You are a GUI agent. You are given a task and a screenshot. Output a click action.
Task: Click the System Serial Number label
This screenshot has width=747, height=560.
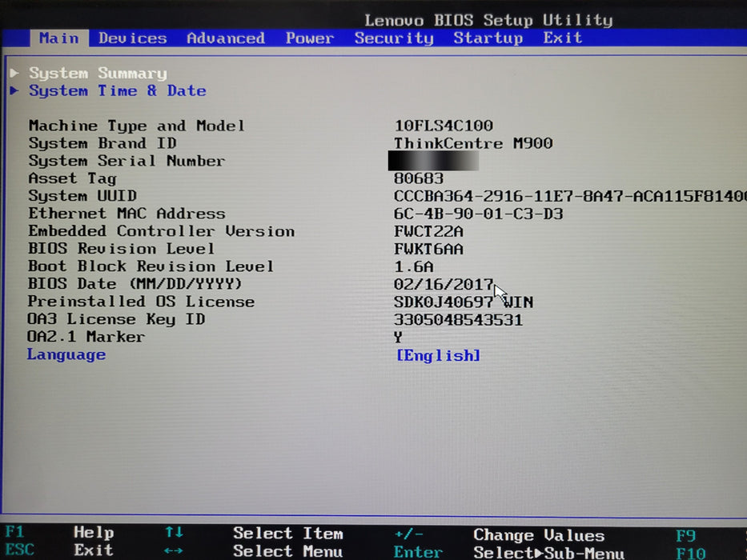coord(127,161)
